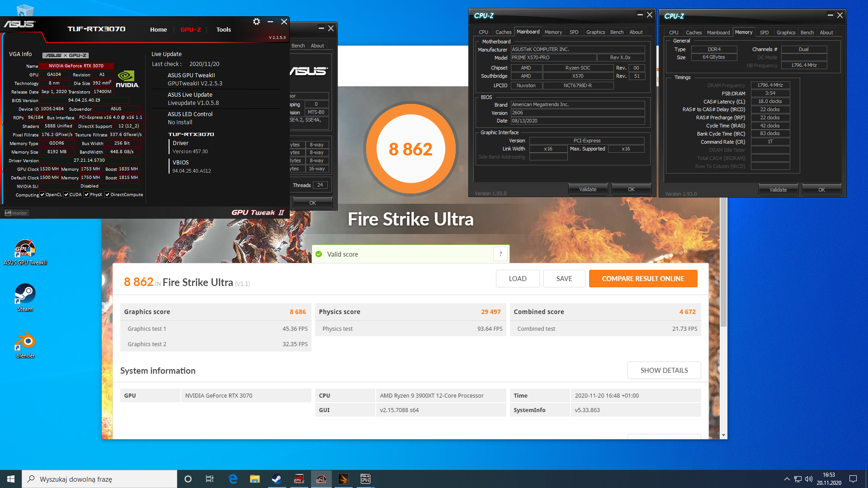Click the DRAM Frequency 1796.4 MHz value
868x488 pixels.
770,85
